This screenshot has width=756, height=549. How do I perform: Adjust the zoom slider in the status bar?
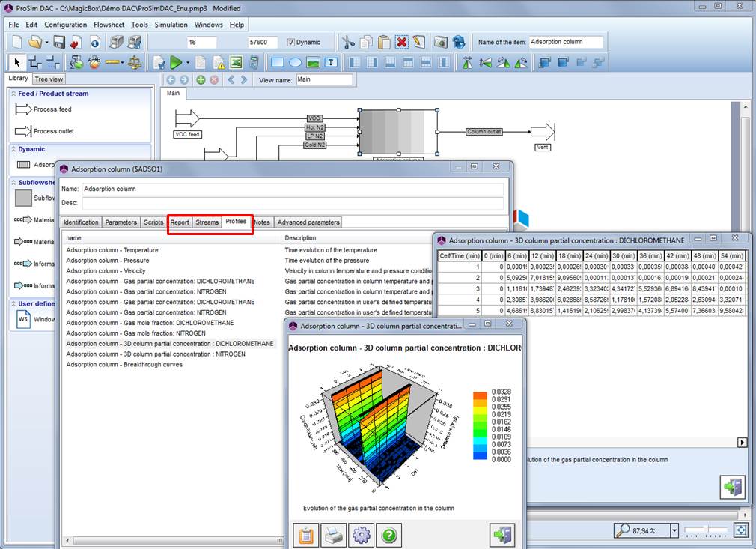pos(706,530)
